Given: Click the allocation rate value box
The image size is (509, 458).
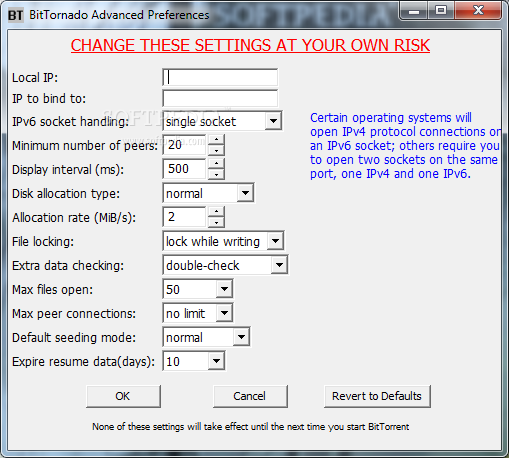Looking at the screenshot, I should click(184, 217).
